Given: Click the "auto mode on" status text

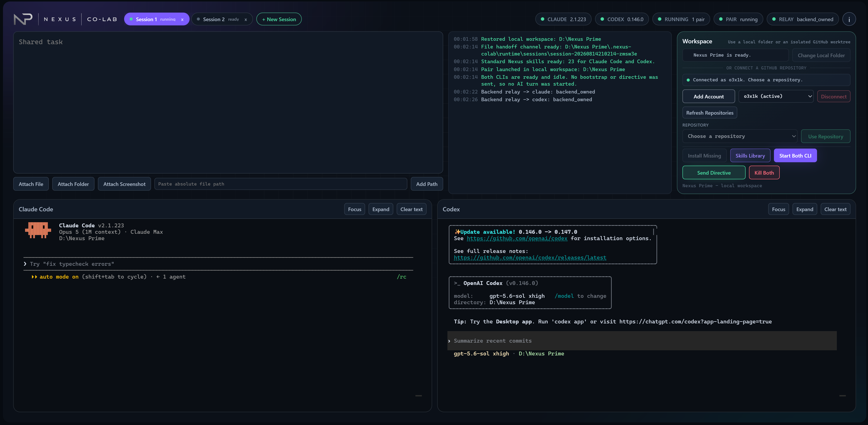Looking at the screenshot, I should pos(59,277).
